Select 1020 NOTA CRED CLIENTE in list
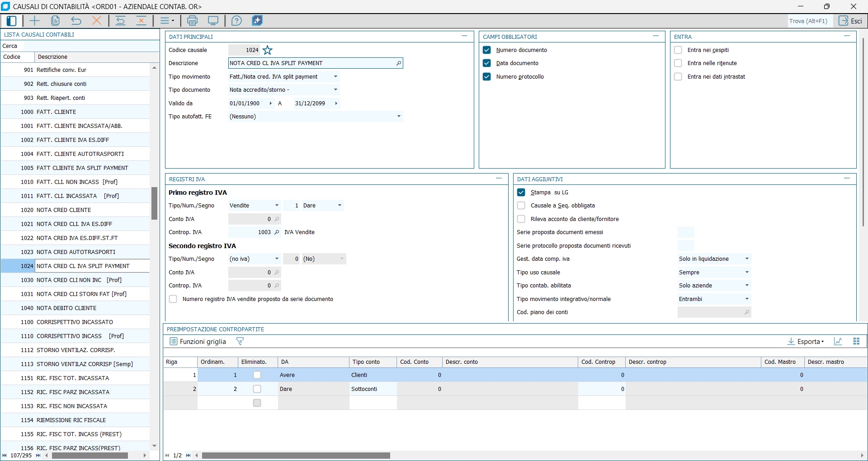The height and width of the screenshot is (461, 868). coord(64,210)
